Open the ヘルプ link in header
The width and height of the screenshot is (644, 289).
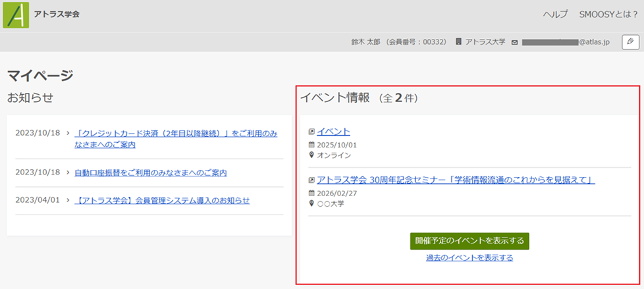(555, 14)
